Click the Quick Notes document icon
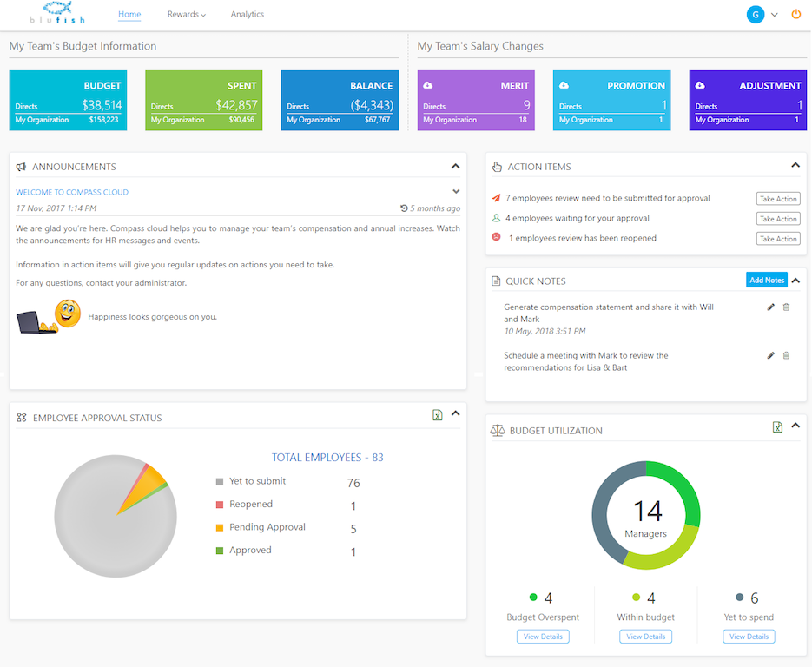The width and height of the screenshot is (812, 667). (496, 281)
